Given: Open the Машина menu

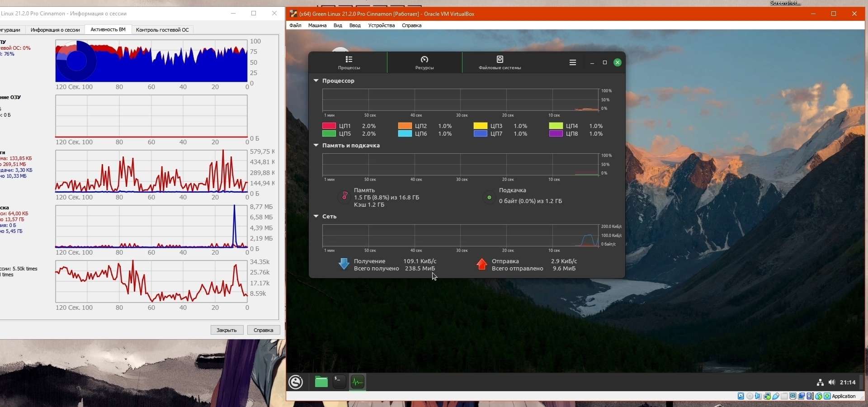Looking at the screenshot, I should click(x=317, y=25).
